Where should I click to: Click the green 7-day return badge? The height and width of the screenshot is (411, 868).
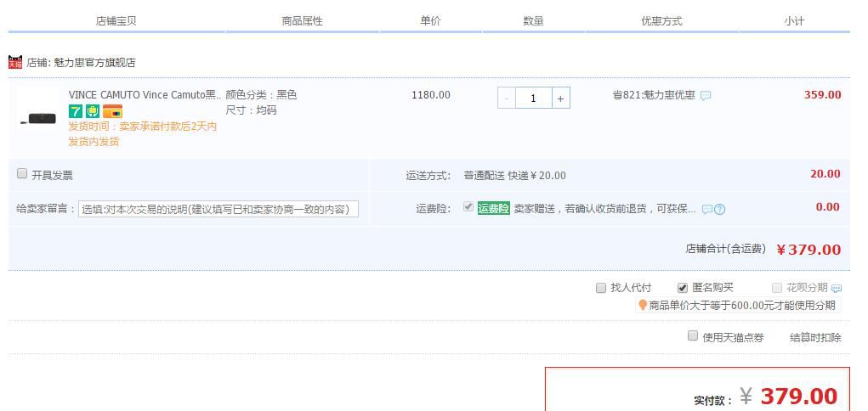click(76, 111)
